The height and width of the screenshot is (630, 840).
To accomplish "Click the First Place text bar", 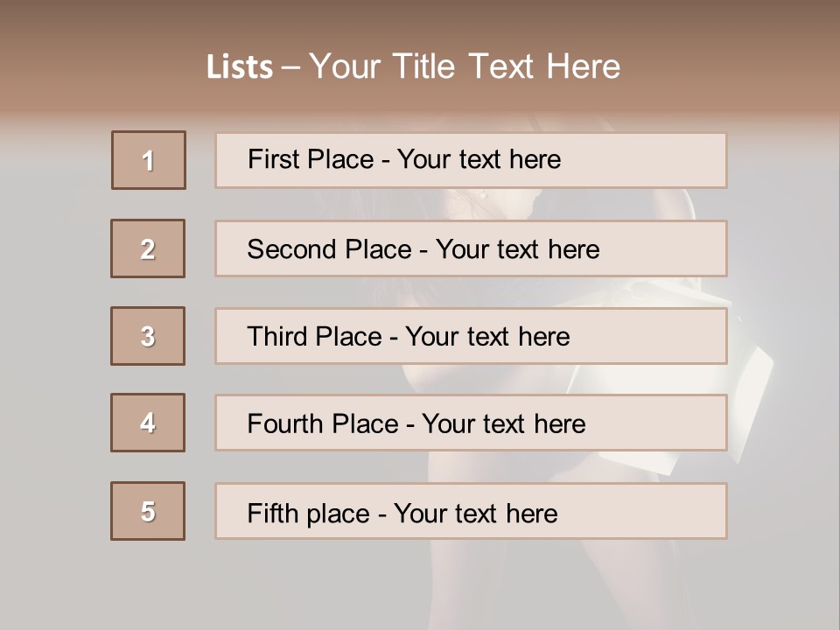I will (471, 160).
